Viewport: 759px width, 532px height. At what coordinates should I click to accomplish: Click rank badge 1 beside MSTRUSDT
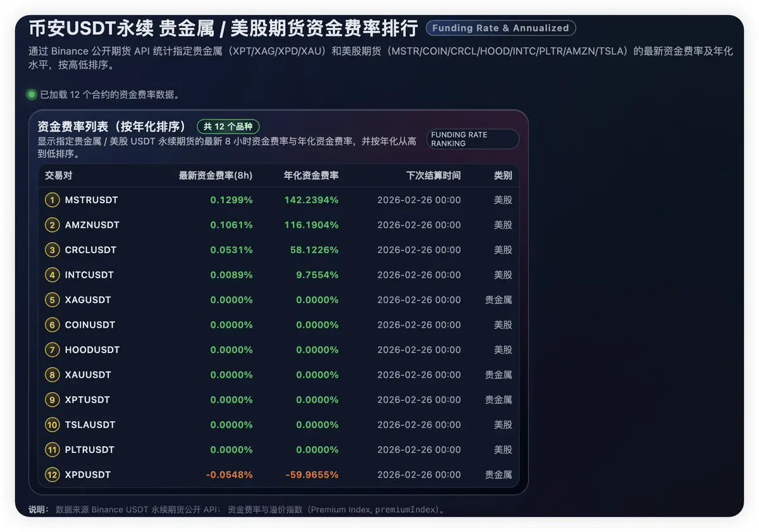pyautogui.click(x=52, y=200)
